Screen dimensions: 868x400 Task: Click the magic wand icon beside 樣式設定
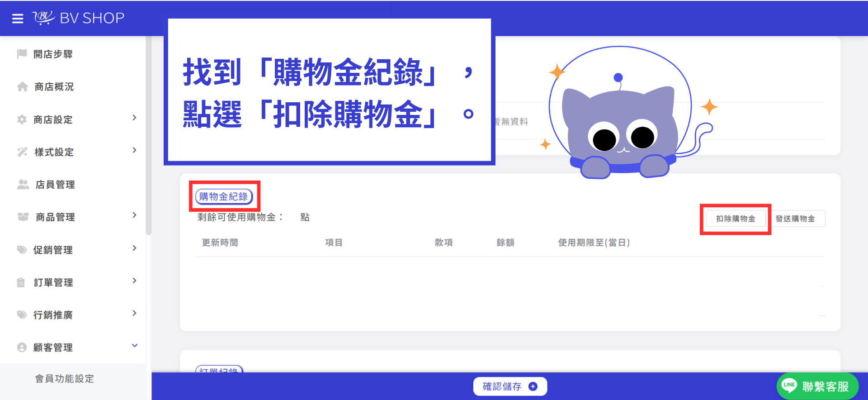[x=22, y=152]
